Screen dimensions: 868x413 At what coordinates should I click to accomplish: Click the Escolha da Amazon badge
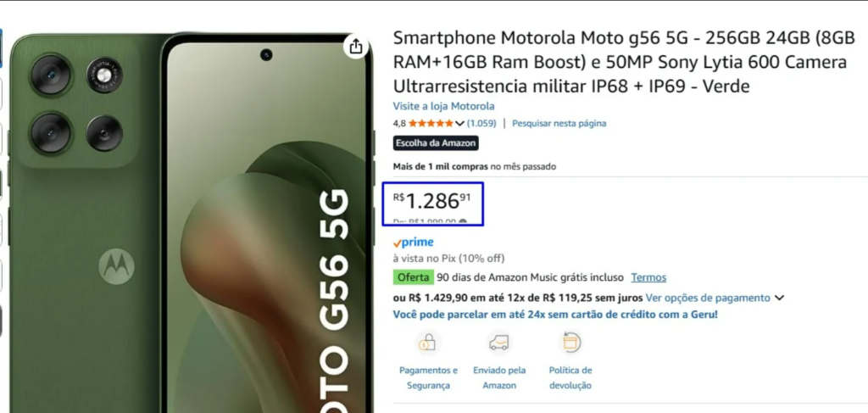pyautogui.click(x=436, y=143)
